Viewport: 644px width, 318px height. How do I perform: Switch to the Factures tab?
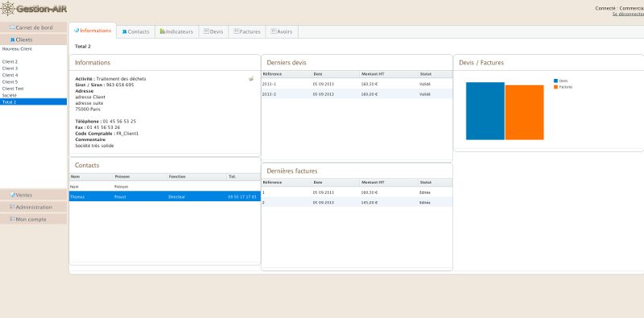(247, 31)
